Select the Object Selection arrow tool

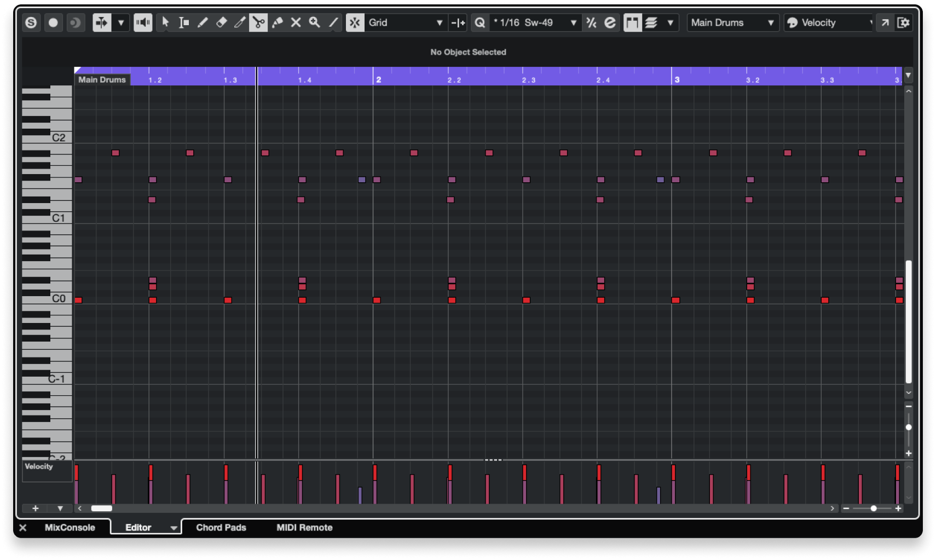click(x=165, y=22)
